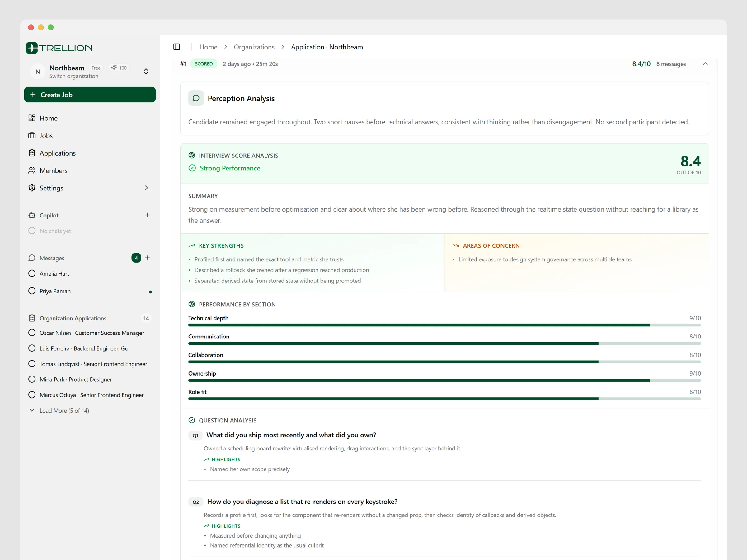Image resolution: width=747 pixels, height=560 pixels.
Task: Click the Applications clipboard icon
Action: click(x=32, y=153)
